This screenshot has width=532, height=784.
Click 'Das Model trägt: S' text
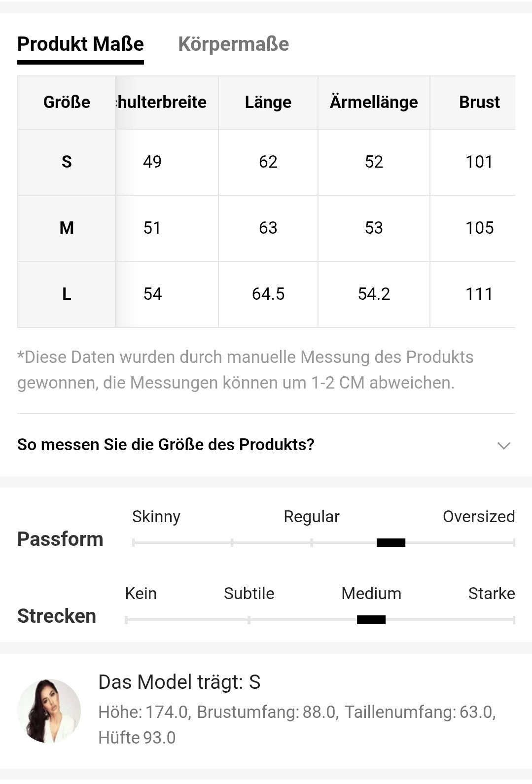pos(179,682)
